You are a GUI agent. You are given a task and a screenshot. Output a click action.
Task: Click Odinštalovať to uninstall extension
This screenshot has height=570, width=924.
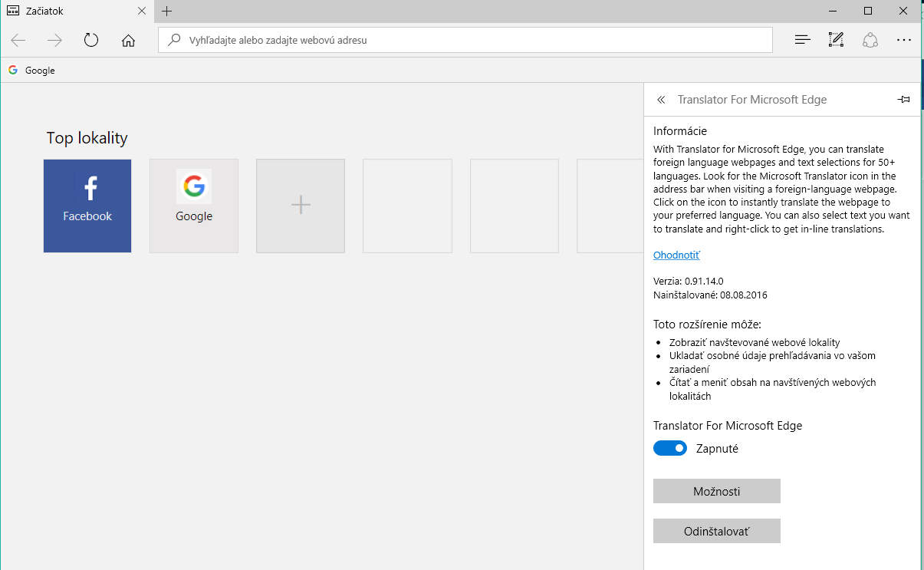(x=717, y=531)
